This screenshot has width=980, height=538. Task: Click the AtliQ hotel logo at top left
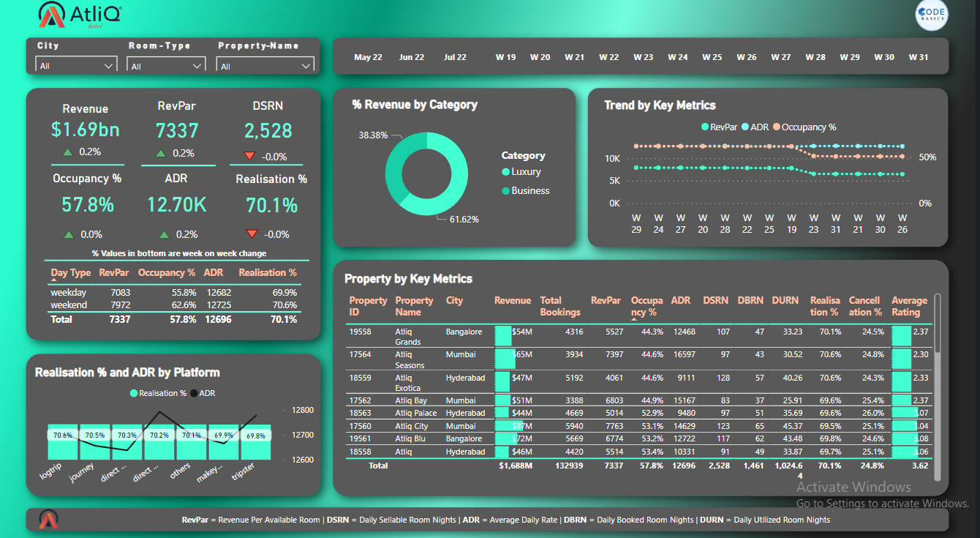[80, 15]
